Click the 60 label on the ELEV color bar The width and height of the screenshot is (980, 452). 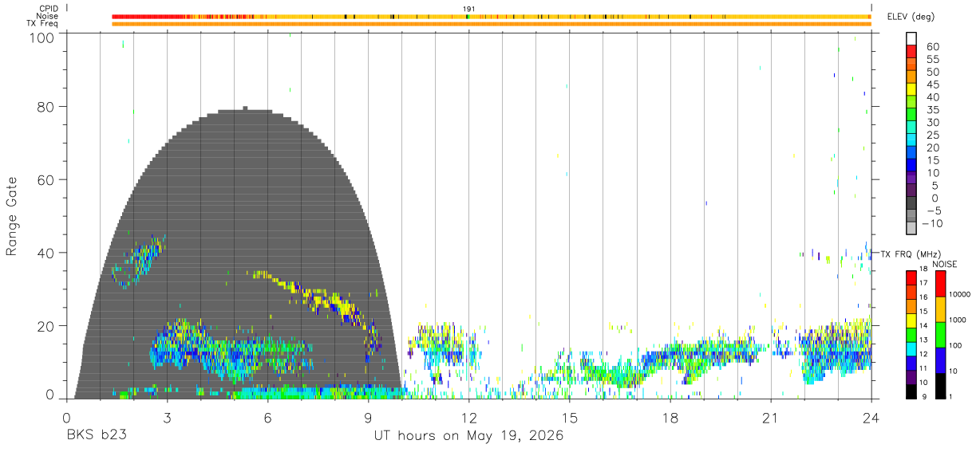tap(931, 47)
